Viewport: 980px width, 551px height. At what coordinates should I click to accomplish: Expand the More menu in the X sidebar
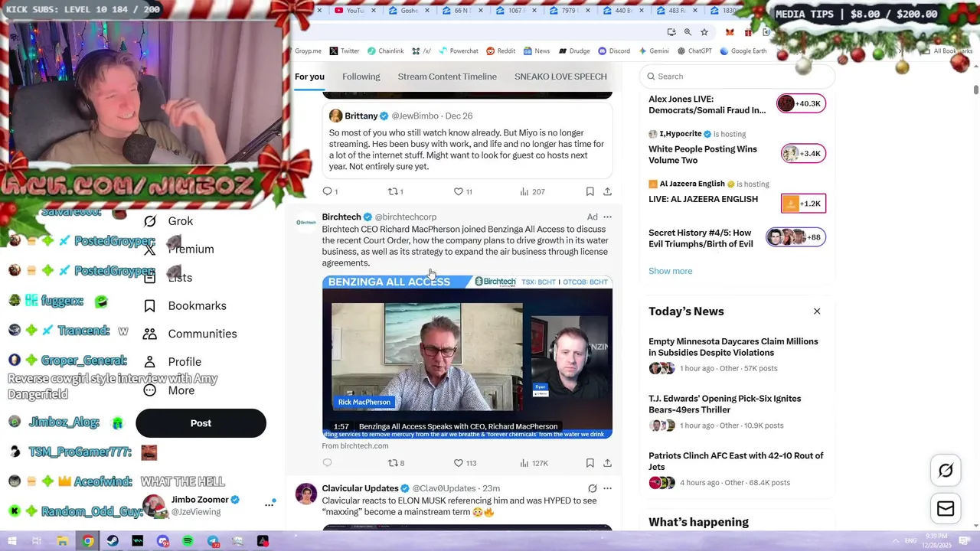click(x=169, y=390)
